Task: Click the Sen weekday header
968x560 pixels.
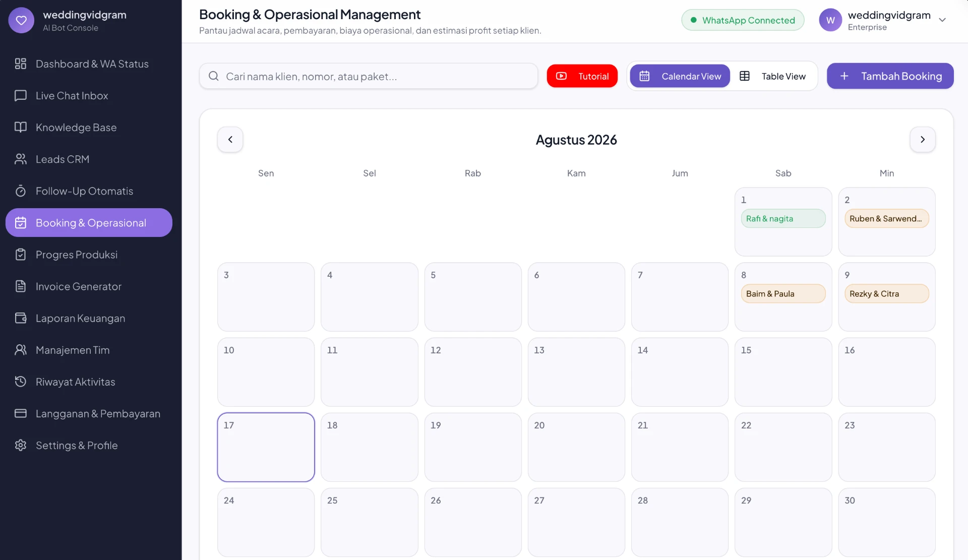Action: 266,173
